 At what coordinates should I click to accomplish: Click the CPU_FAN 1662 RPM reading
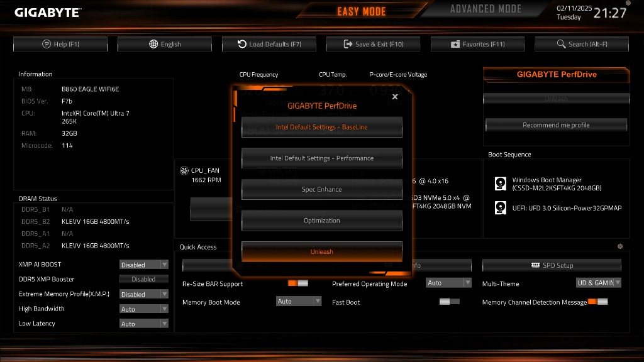tap(206, 180)
